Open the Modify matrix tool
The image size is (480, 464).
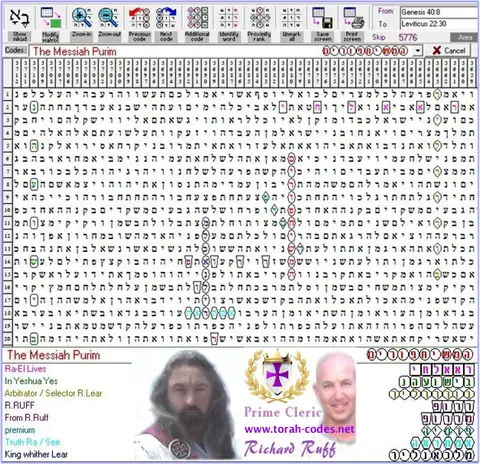[x=51, y=24]
